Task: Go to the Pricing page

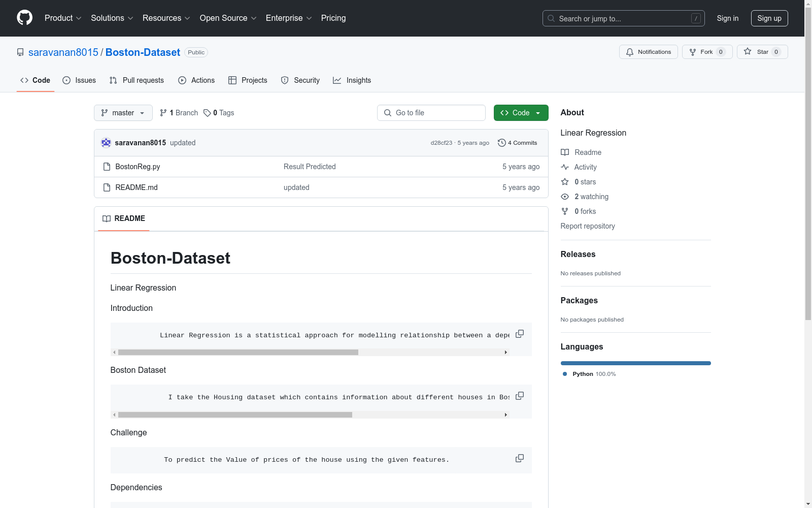Action: click(333, 18)
